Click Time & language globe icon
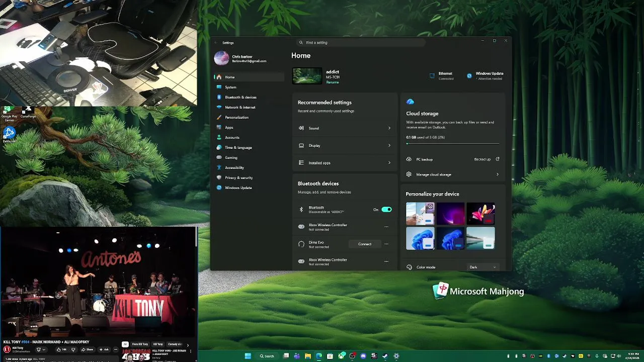 [219, 147]
